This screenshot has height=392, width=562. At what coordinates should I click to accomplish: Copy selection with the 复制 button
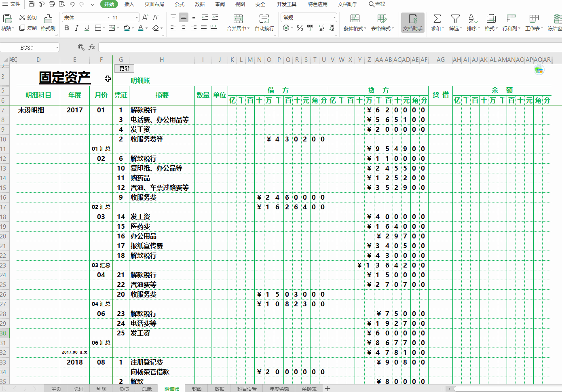(x=28, y=28)
